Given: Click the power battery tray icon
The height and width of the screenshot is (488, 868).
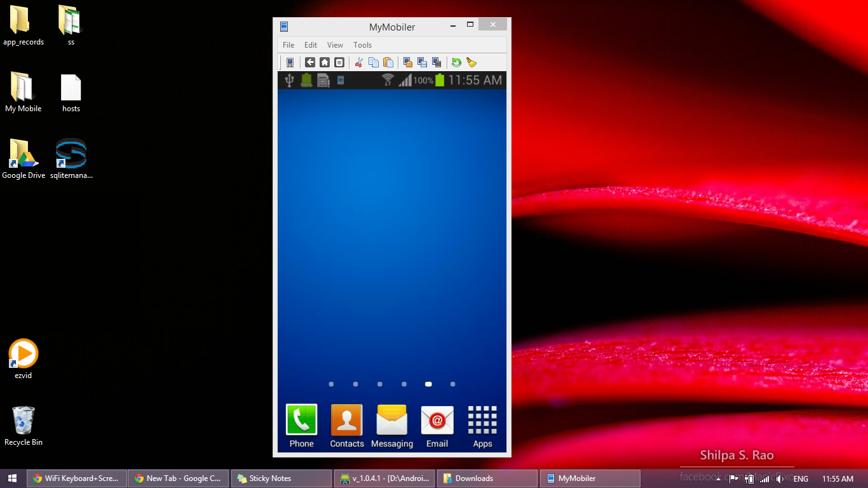Looking at the screenshot, I should [x=749, y=479].
